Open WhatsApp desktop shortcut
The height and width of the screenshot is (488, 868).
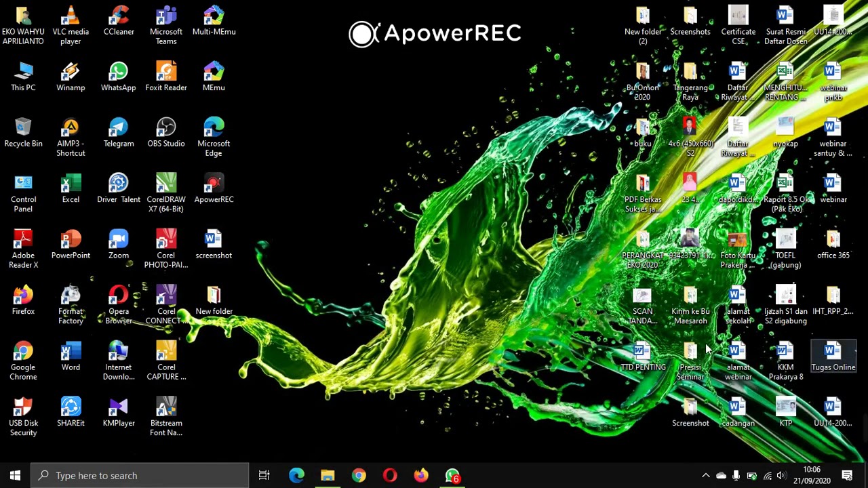[119, 76]
